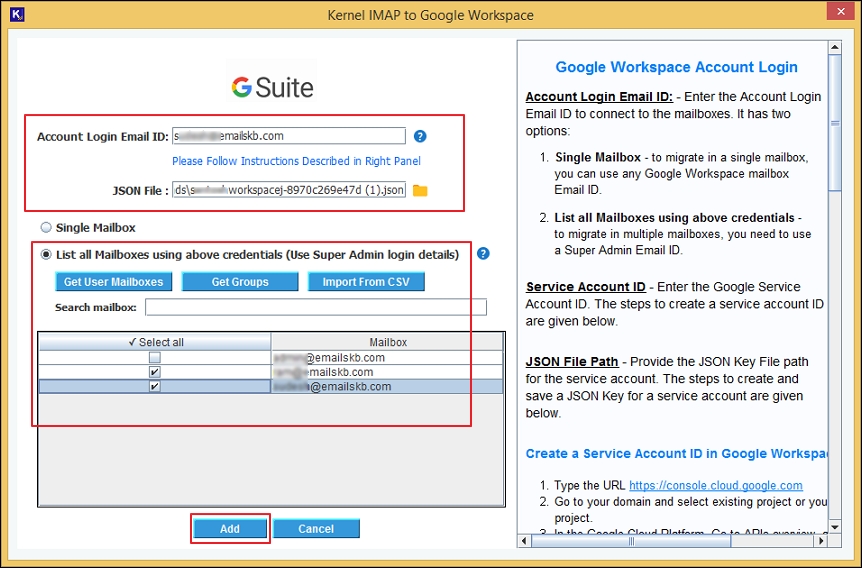
Task: Click the 'JSON File Path' underlined text
Action: 572,361
